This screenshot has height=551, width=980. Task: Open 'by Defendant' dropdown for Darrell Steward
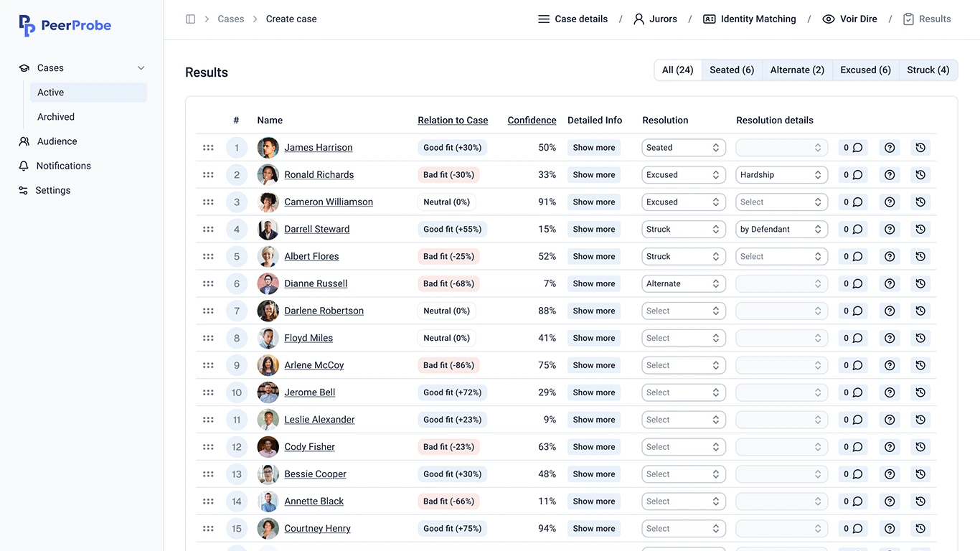tap(782, 230)
